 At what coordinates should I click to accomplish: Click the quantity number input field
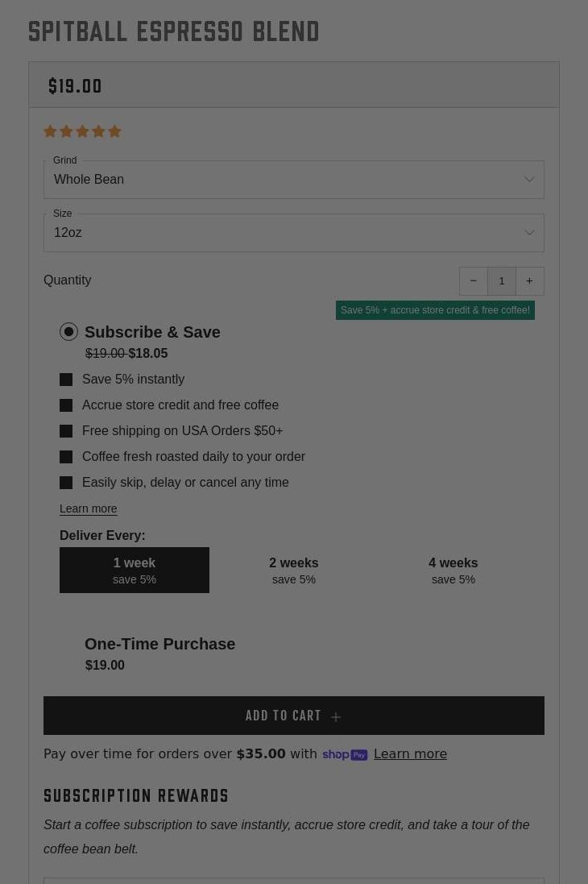coord(502,281)
